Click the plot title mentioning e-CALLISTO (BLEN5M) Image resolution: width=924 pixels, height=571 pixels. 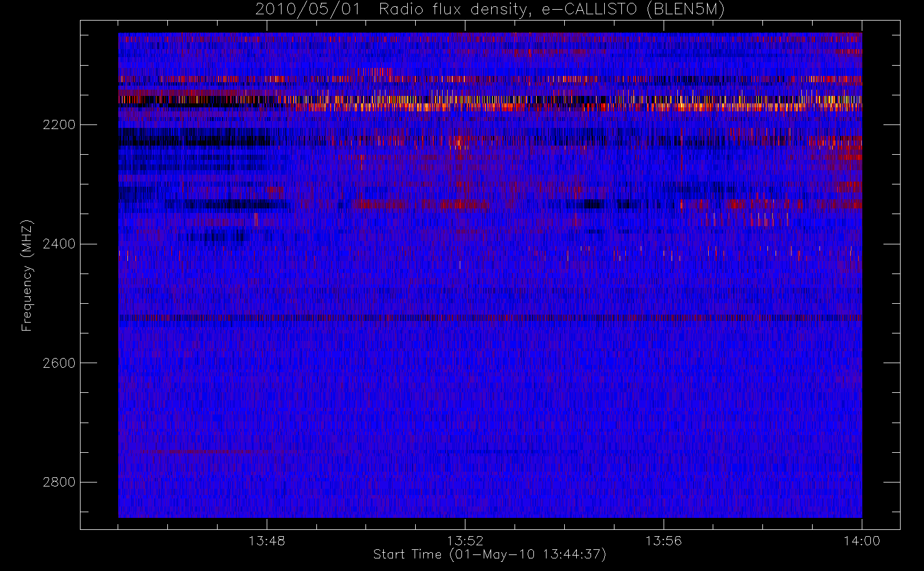[490, 10]
